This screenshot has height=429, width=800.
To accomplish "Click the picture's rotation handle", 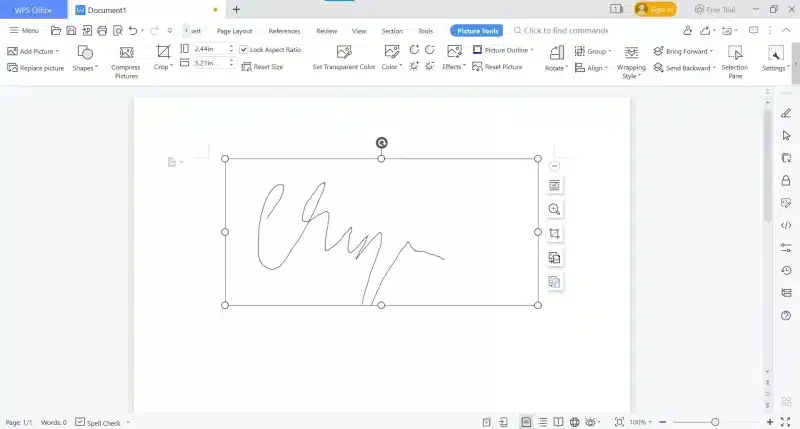I will point(382,143).
